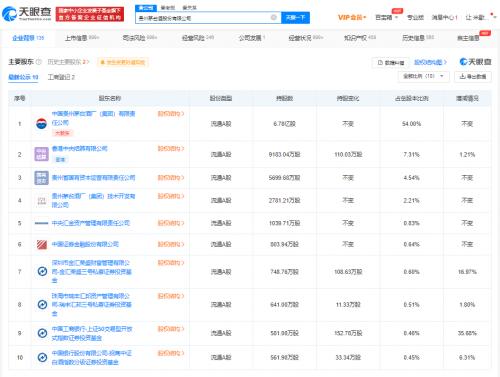Open the dash logo of shareholder row 5

point(41,223)
